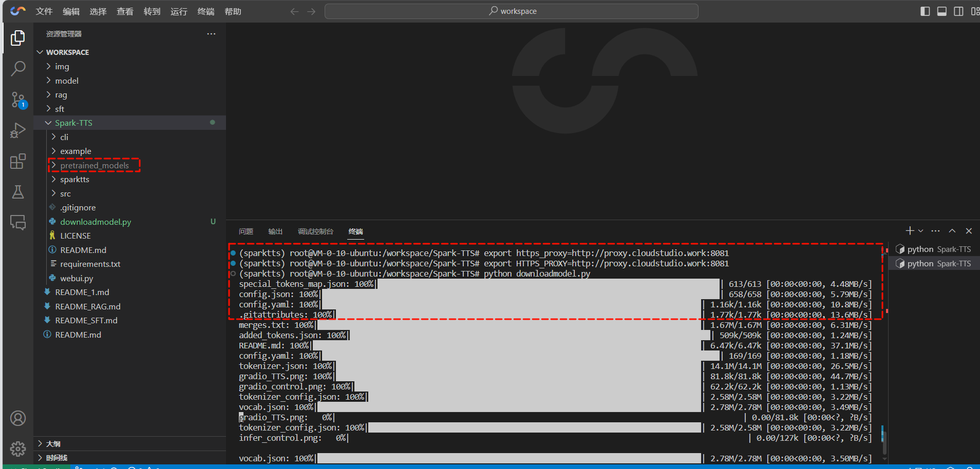This screenshot has height=469, width=980.
Task: Select the second python Spark-TTS terminal
Action: 934,264
